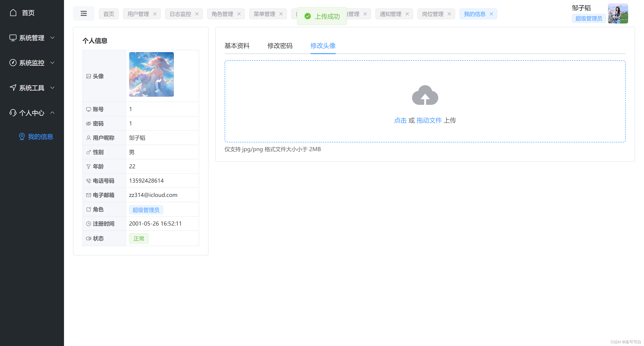Viewport: 644px width, 346px height.
Task: Click the profile avatar image in 个人信息
Action: (151, 74)
